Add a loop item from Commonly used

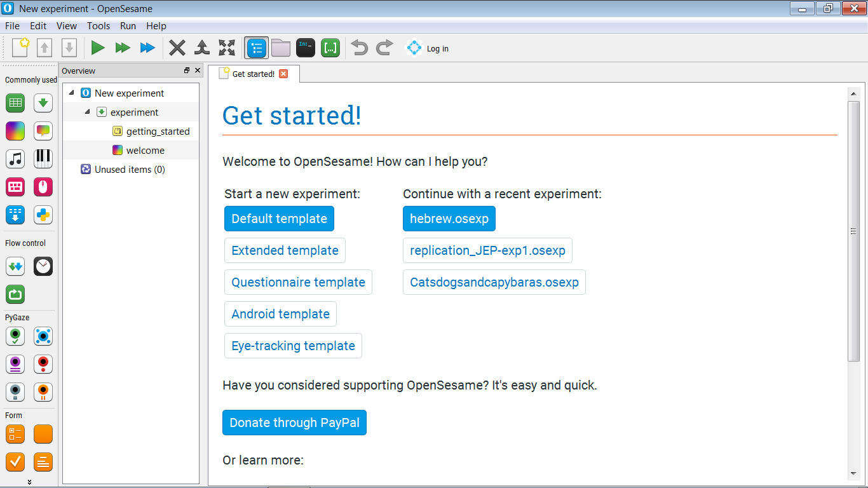pyautogui.click(x=15, y=102)
